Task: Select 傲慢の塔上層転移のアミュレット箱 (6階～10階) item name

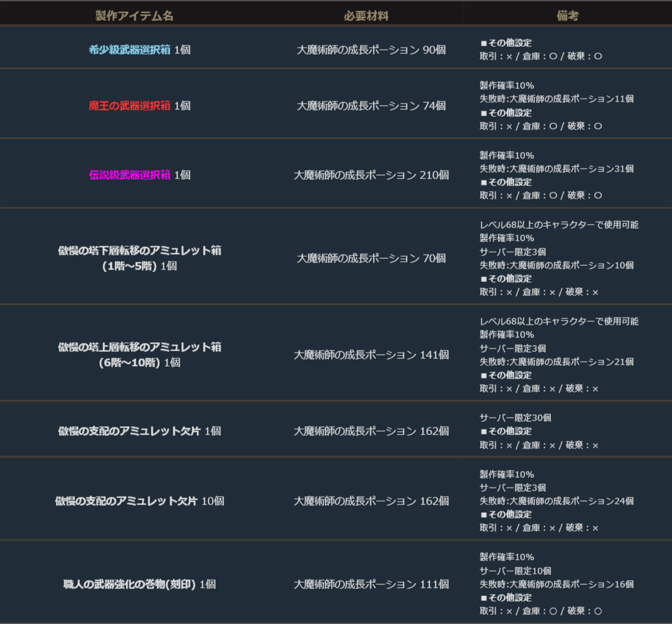Action: (x=139, y=355)
